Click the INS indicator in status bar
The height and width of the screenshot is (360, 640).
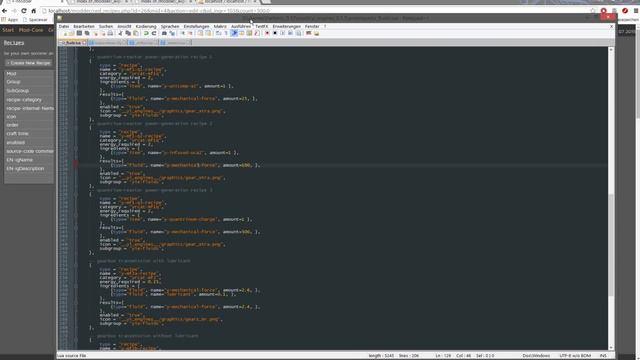tap(603, 356)
